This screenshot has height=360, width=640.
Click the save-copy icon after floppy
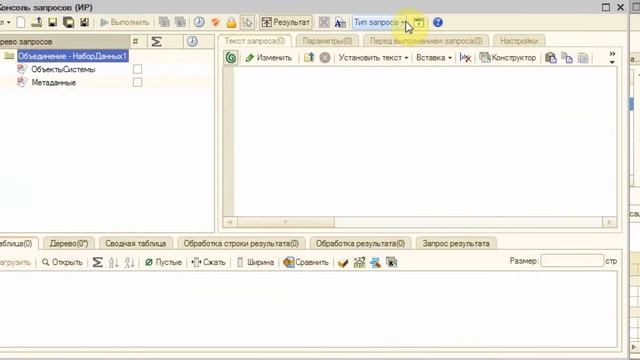click(69, 22)
